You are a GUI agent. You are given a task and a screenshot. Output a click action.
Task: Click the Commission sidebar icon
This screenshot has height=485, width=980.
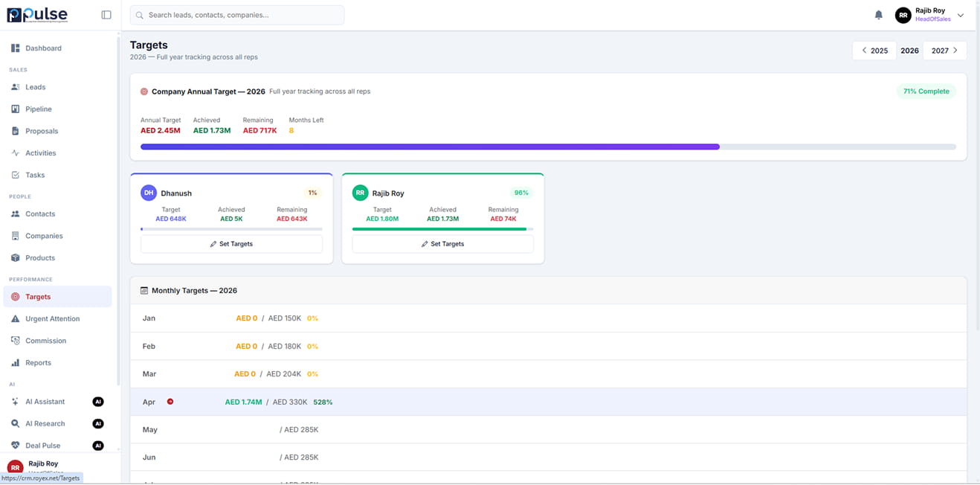tap(16, 341)
